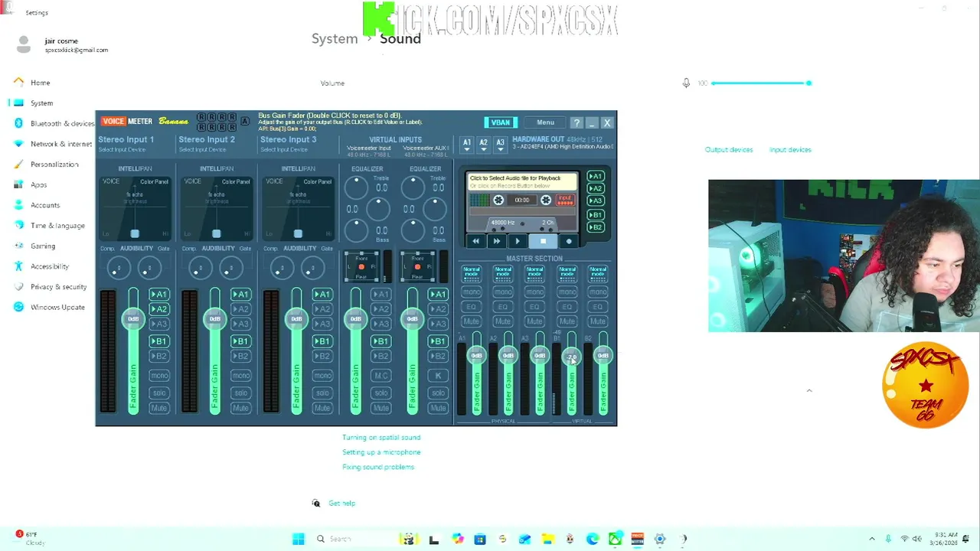Toggle cassette B2 output button
This screenshot has height=551, width=980.
pos(595,227)
